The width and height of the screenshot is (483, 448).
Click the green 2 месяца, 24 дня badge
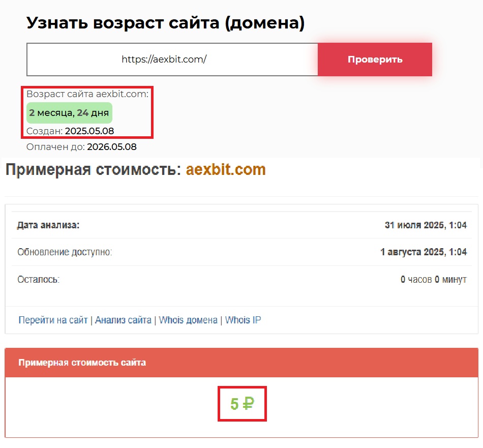[69, 113]
